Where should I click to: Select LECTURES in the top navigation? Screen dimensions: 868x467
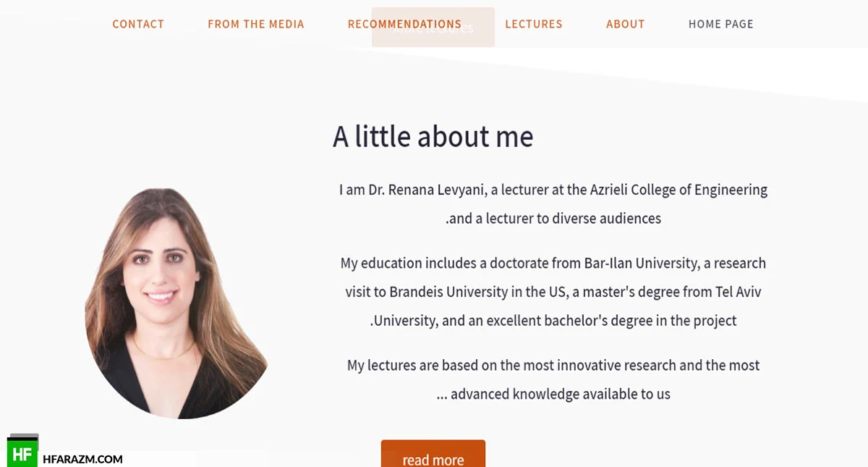tap(534, 24)
